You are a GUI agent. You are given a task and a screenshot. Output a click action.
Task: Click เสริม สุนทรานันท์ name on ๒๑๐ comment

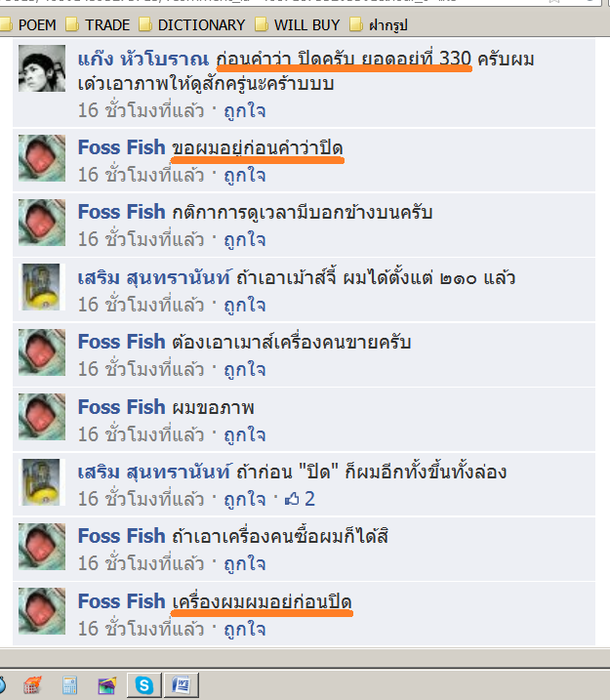click(x=155, y=277)
